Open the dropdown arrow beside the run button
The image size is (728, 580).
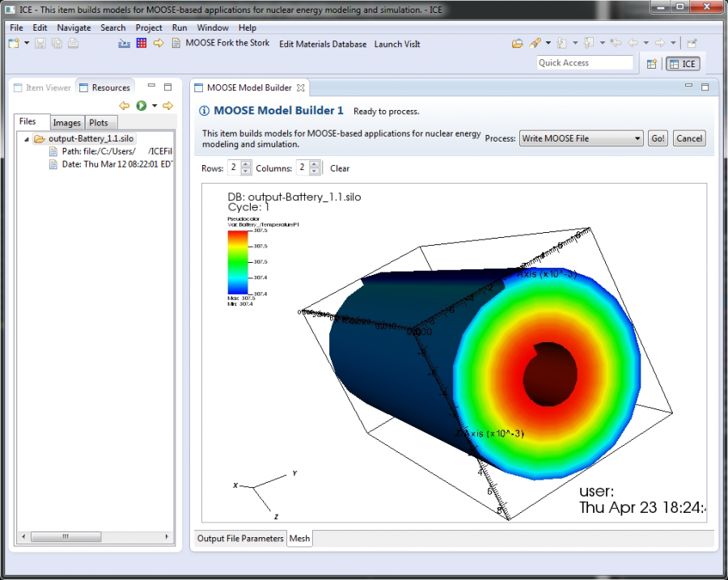(154, 105)
